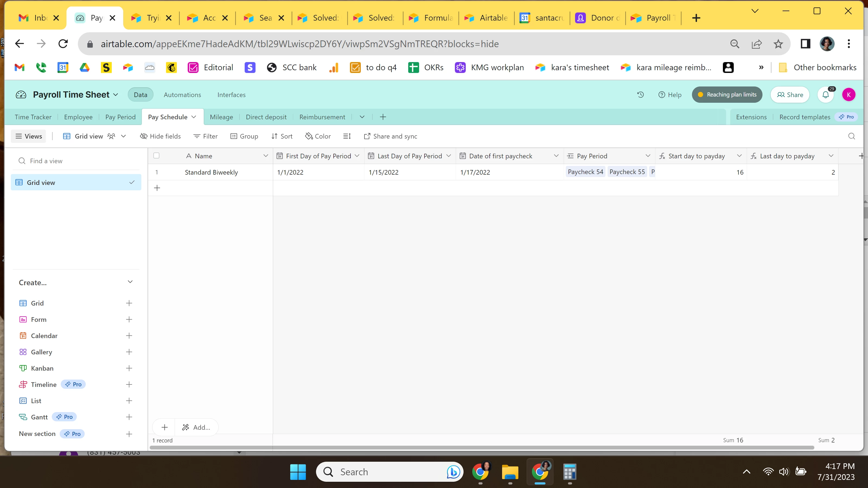The width and height of the screenshot is (868, 488).
Task: Expand the Payroll Time Sheet base dropdown
Action: (116, 95)
